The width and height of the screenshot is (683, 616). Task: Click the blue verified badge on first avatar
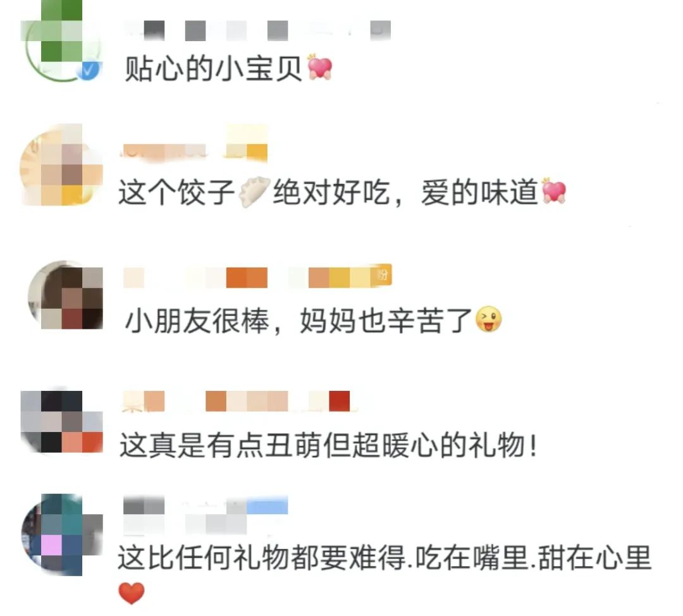point(89,70)
